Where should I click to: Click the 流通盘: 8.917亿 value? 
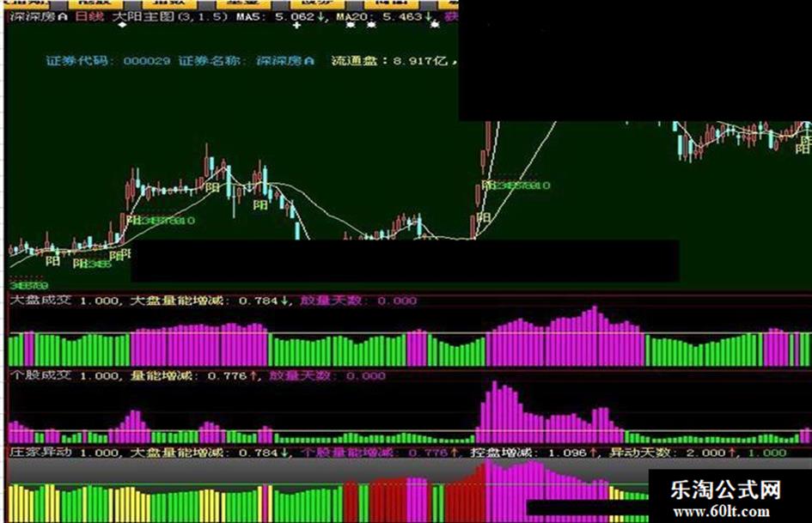[389, 61]
